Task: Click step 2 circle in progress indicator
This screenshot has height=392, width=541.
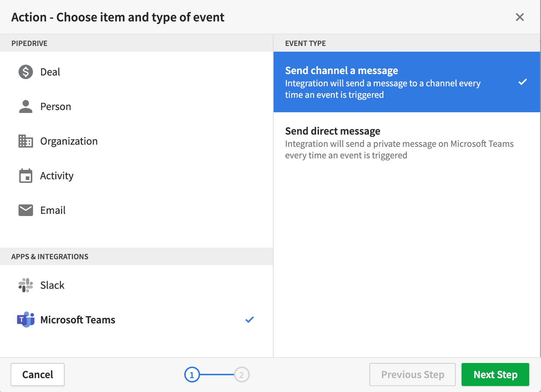Action: click(x=242, y=375)
